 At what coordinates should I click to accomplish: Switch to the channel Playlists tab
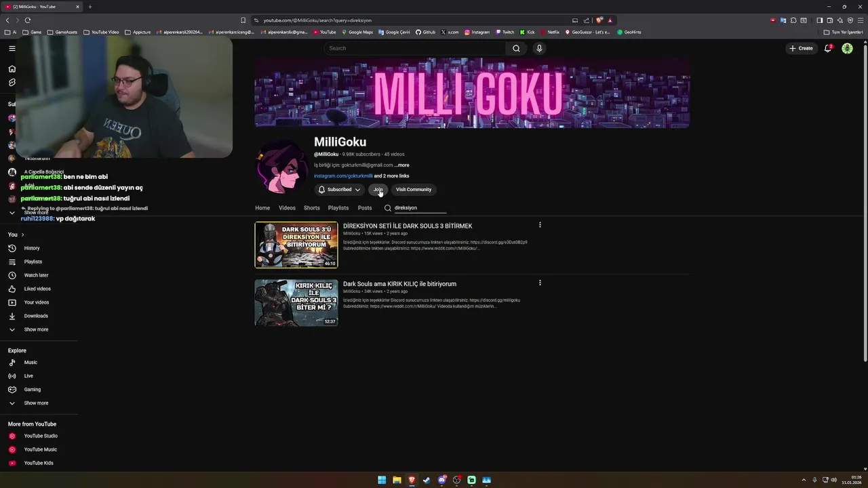click(338, 208)
